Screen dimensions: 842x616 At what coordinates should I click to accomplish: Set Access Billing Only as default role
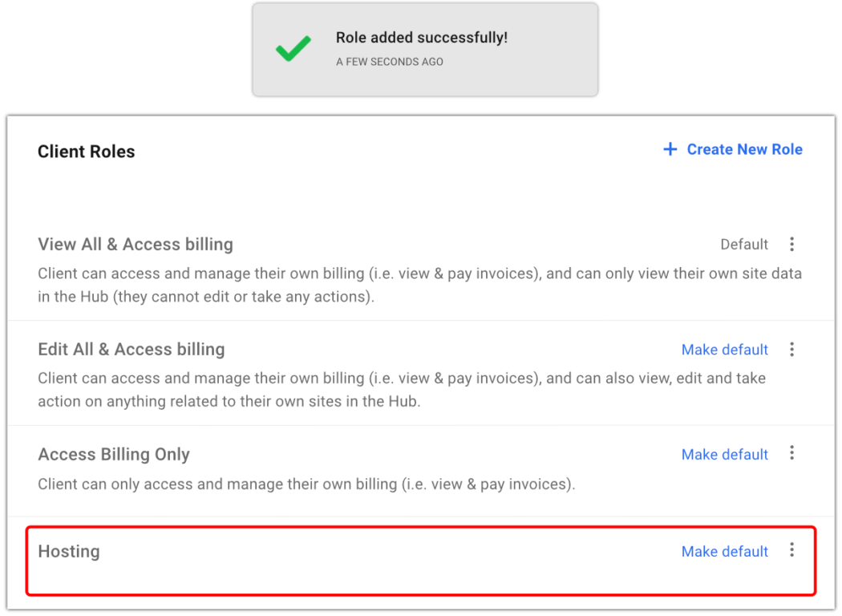[724, 455]
